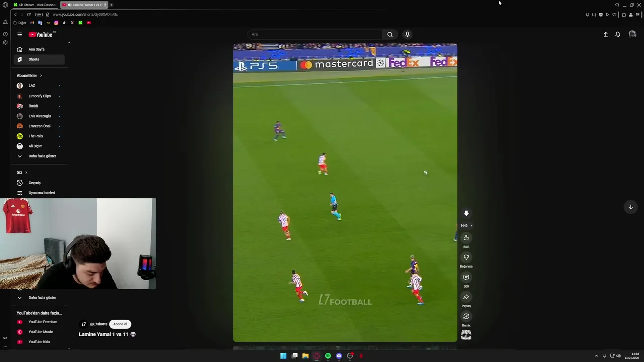The height and width of the screenshot is (362, 644).
Task: Go to Ana Sayfa in the sidebar
Action: coord(39,49)
